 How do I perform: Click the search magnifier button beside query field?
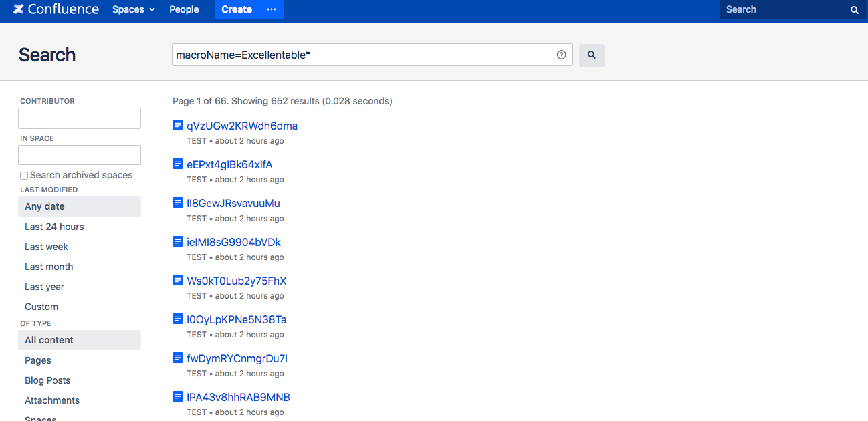tap(591, 55)
